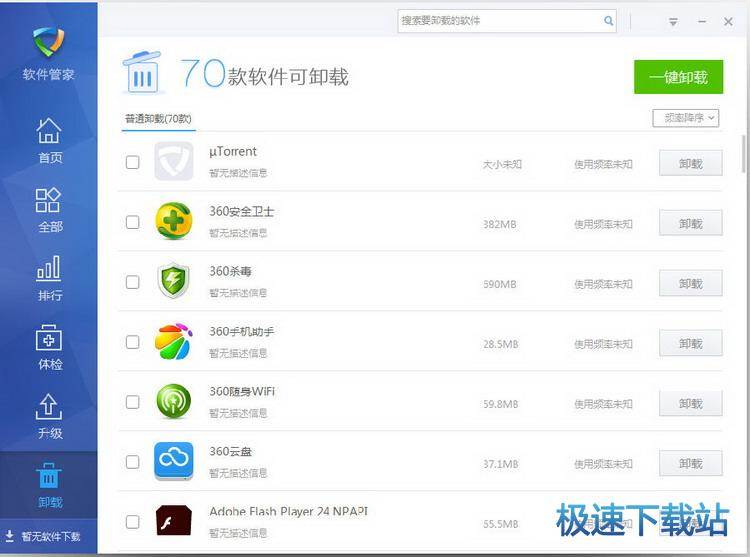This screenshot has height=557, width=750.
Task: Click the 一键卸载 green button
Action: point(678,77)
